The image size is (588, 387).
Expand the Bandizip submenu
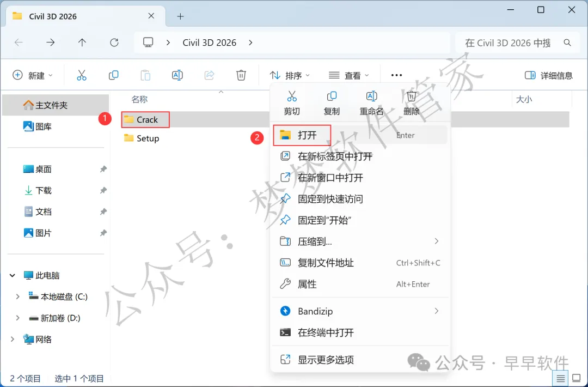coord(436,311)
